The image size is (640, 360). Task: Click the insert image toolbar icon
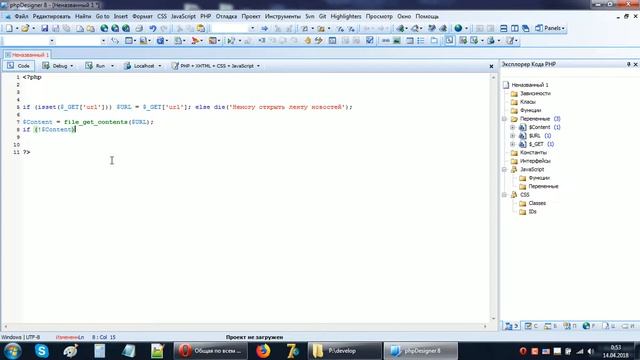396,40
